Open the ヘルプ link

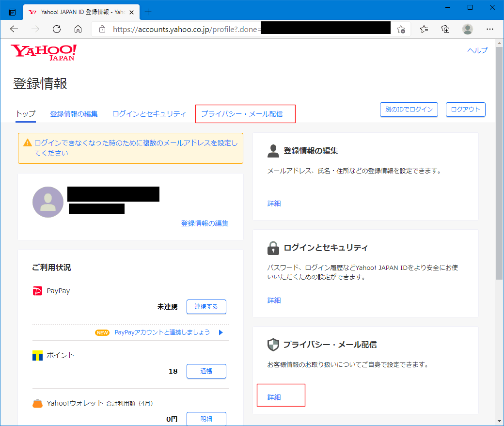click(x=477, y=50)
